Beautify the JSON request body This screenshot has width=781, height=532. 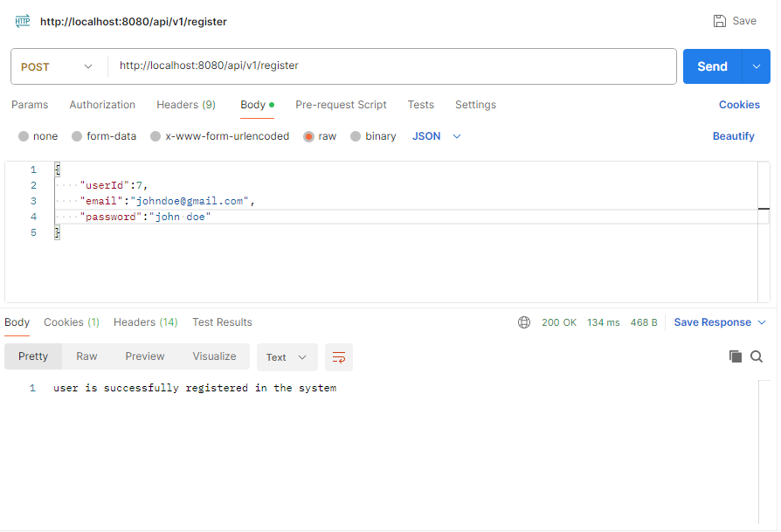point(734,135)
